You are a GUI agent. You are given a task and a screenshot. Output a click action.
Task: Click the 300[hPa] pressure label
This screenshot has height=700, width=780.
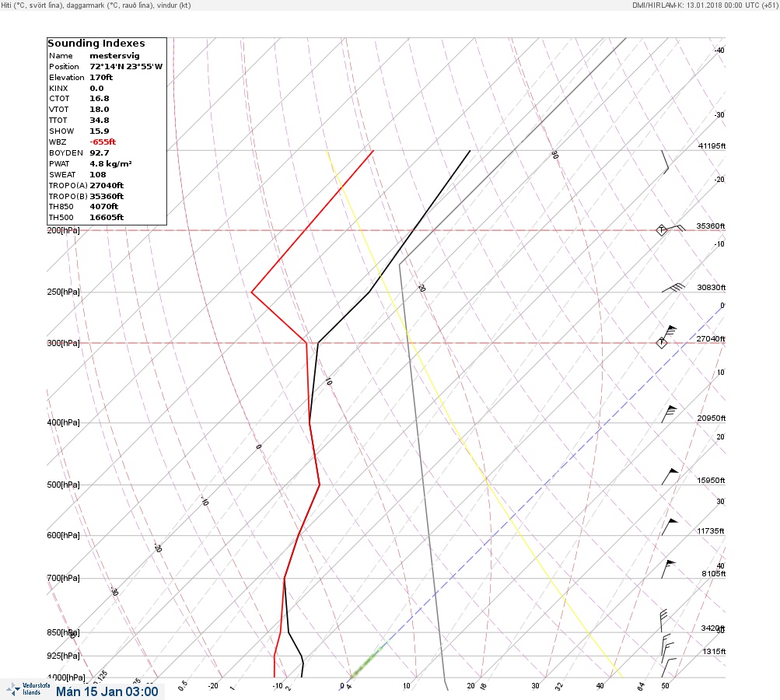(63, 343)
